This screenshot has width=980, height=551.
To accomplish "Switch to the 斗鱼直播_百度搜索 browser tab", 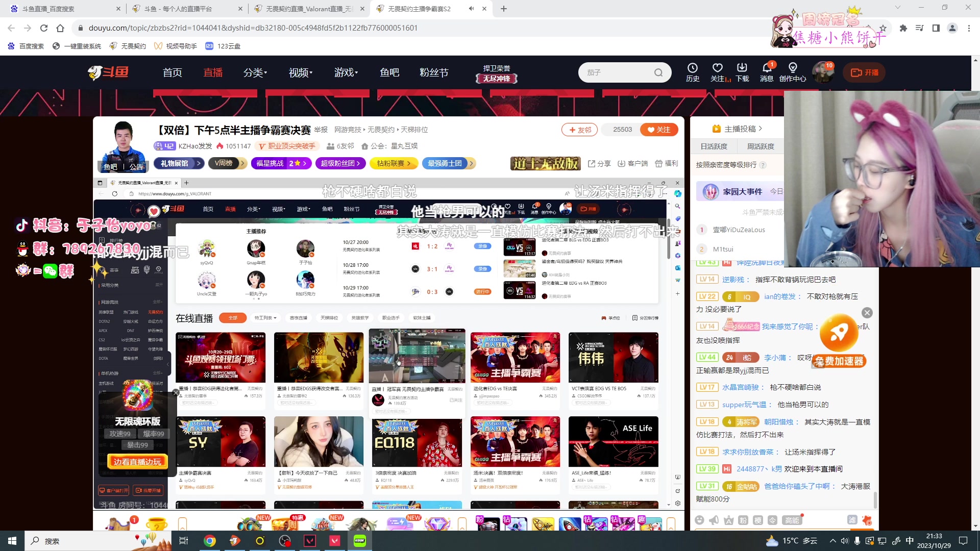I will coord(65,9).
